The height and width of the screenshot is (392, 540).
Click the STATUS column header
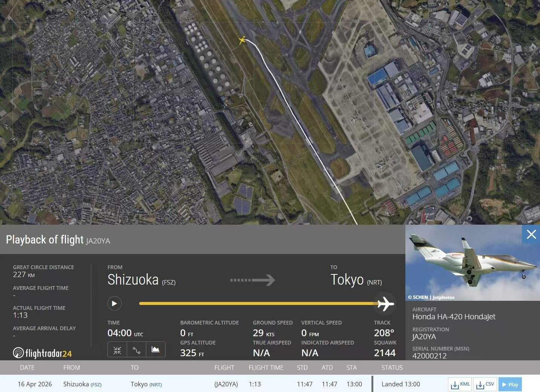point(392,367)
